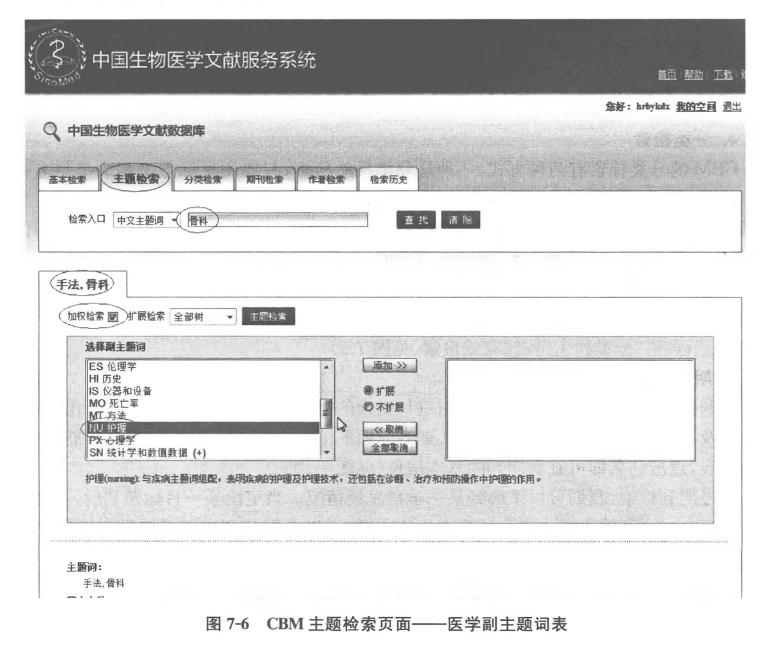Screen dimensions: 777x648
Task: Select PX 心理学 subheading
Action: (204, 440)
